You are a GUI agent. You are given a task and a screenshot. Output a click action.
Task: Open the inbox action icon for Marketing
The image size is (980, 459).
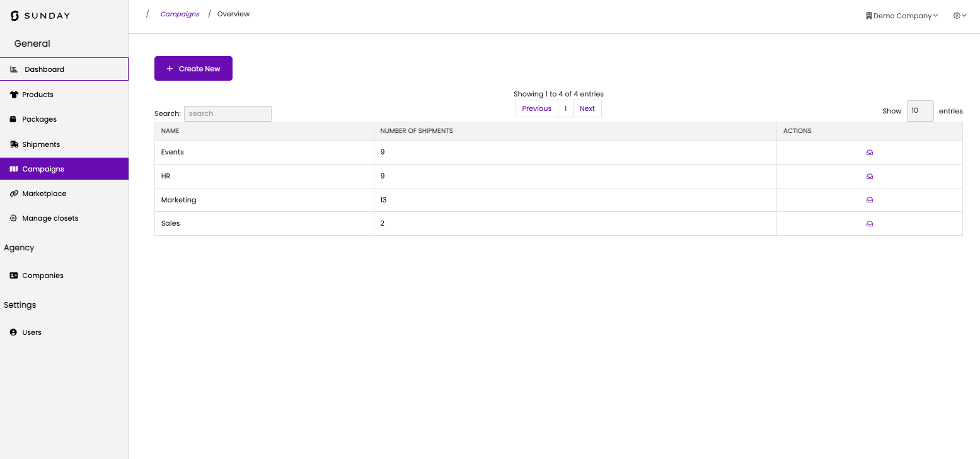870,200
